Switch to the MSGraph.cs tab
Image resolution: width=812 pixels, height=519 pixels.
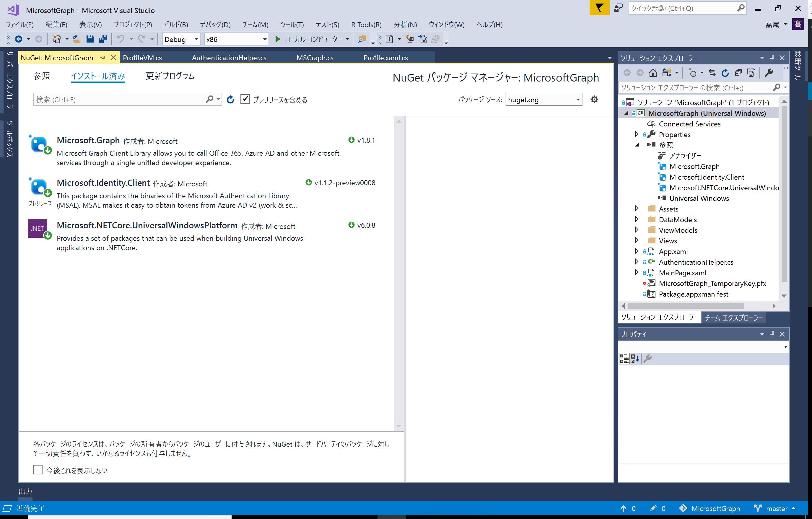coord(315,58)
